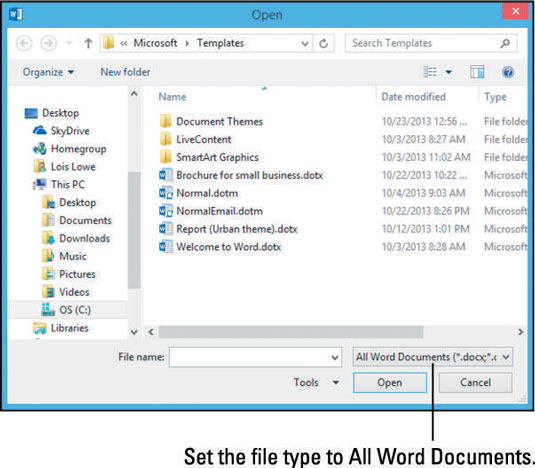Screen dimensions: 535x468
Task: Open the Change your view dropdown arrow
Action: [x=449, y=72]
